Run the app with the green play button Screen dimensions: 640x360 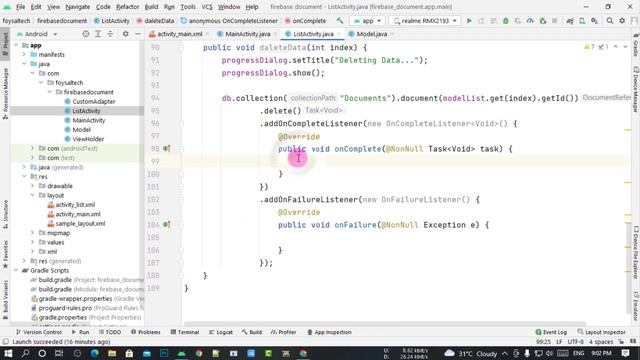click(469, 21)
